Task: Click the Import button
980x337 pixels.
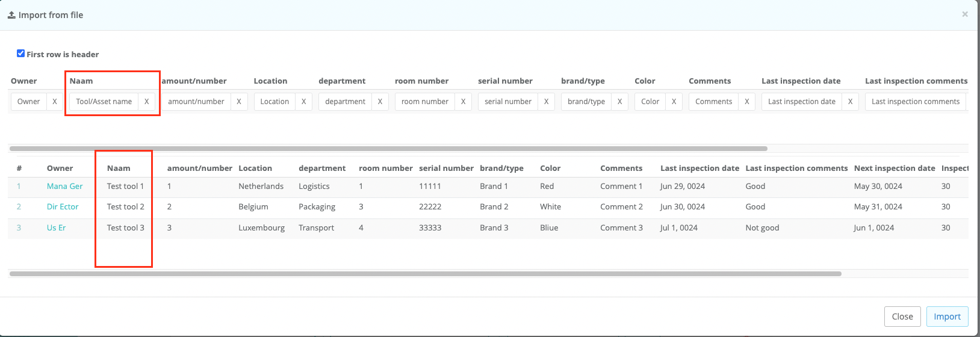Action: pos(947,317)
